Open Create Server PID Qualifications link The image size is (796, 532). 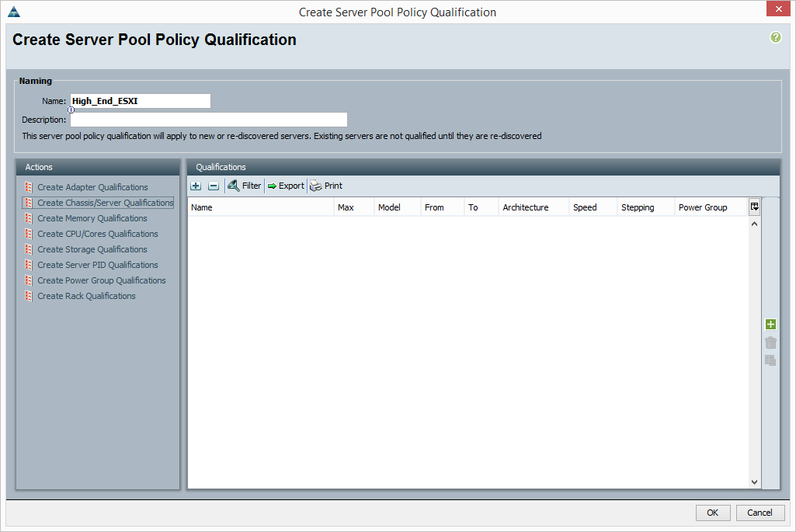click(x=98, y=265)
